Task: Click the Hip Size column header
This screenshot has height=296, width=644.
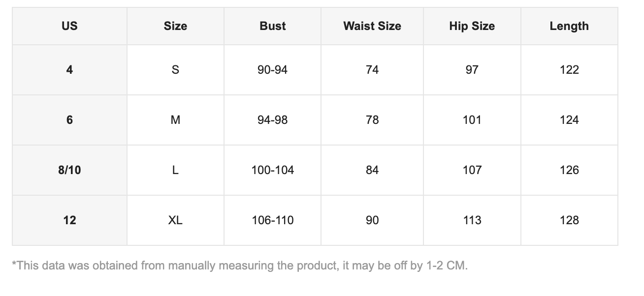Action: (x=472, y=26)
